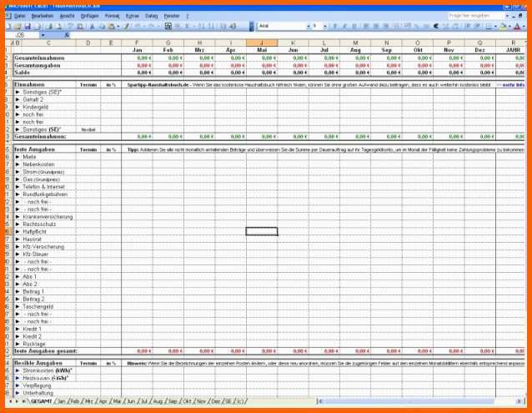Click the Print icon in the toolbar

pos(49,26)
